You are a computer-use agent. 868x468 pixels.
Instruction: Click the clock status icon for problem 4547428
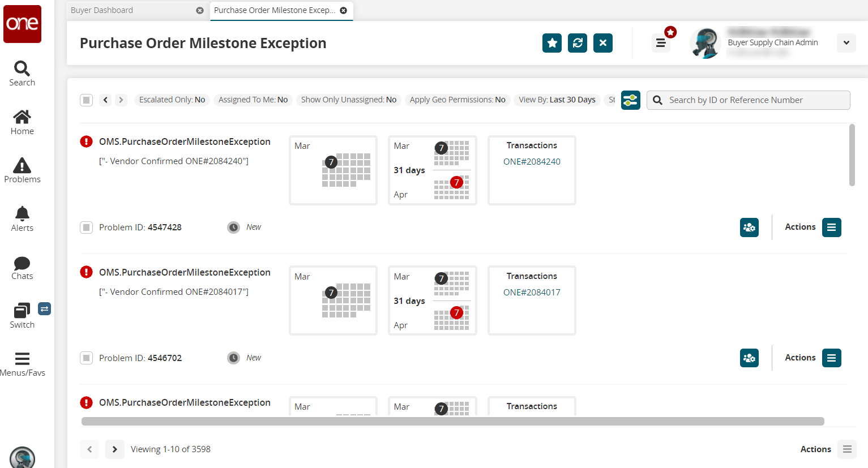click(x=233, y=227)
